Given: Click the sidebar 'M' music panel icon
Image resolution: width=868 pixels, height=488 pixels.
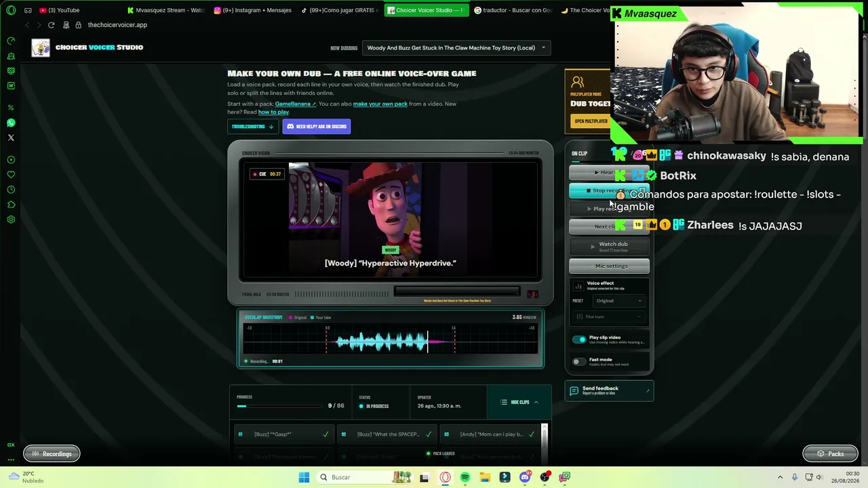Looking at the screenshot, I should pyautogui.click(x=11, y=85).
